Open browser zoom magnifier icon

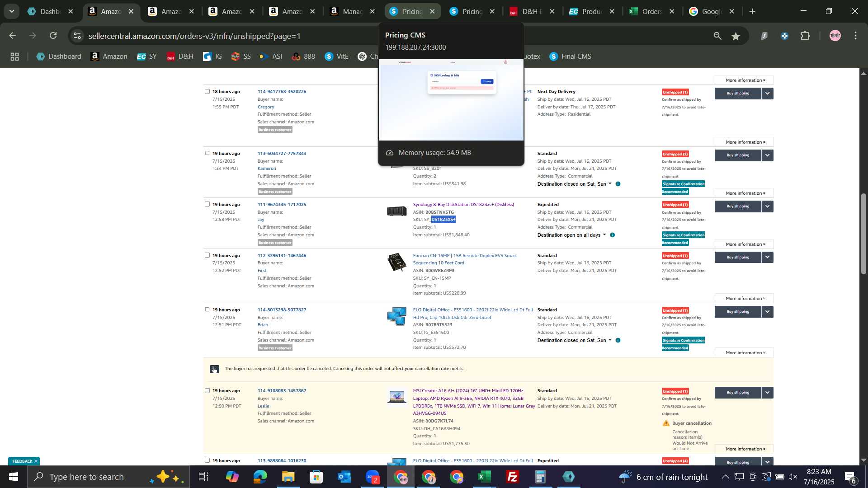click(x=717, y=36)
